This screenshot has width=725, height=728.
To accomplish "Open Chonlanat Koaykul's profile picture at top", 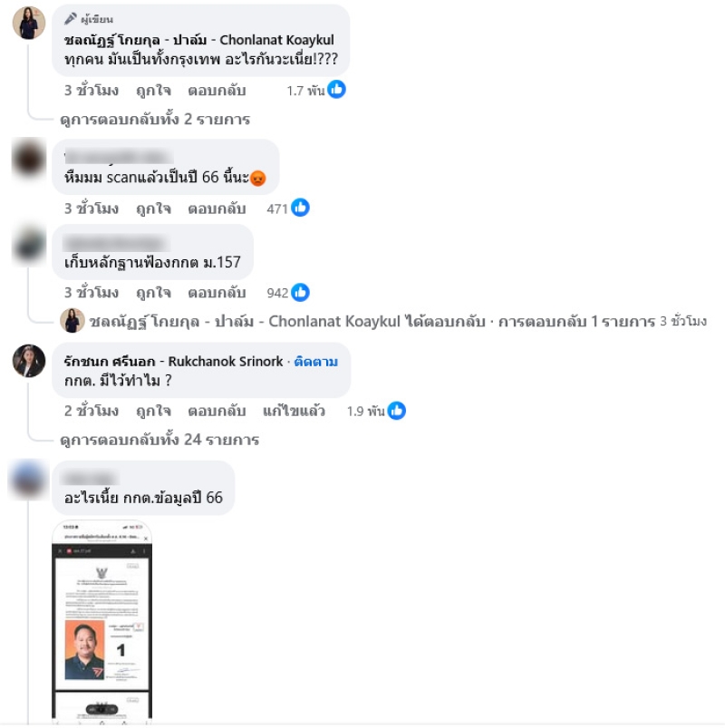I will pos(29,23).
